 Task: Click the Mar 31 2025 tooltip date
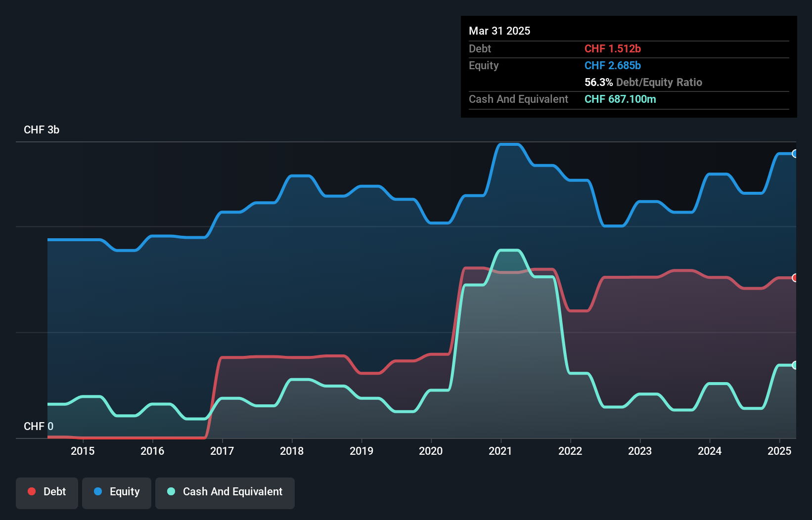(x=499, y=31)
